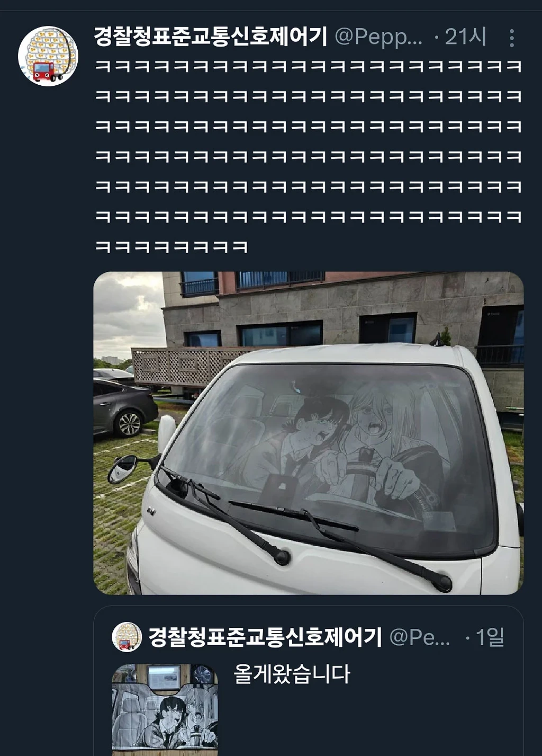View the white truck photo in full
This screenshot has height=756, width=542.
309,433
